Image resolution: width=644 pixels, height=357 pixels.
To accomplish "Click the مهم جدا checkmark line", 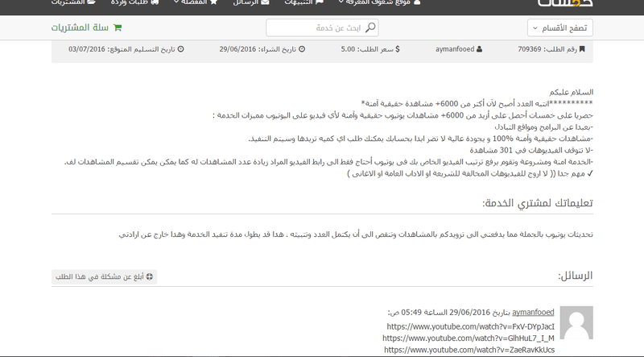I will [x=470, y=173].
